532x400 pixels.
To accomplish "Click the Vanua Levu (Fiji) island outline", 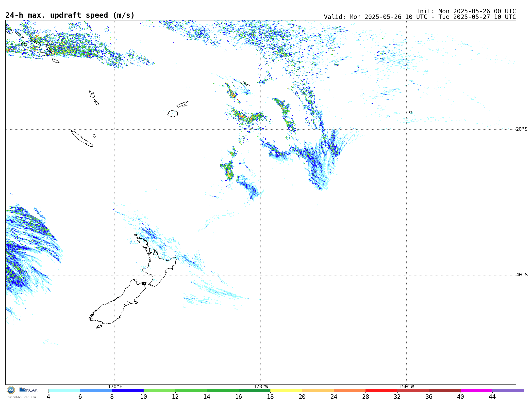I will (183, 104).
